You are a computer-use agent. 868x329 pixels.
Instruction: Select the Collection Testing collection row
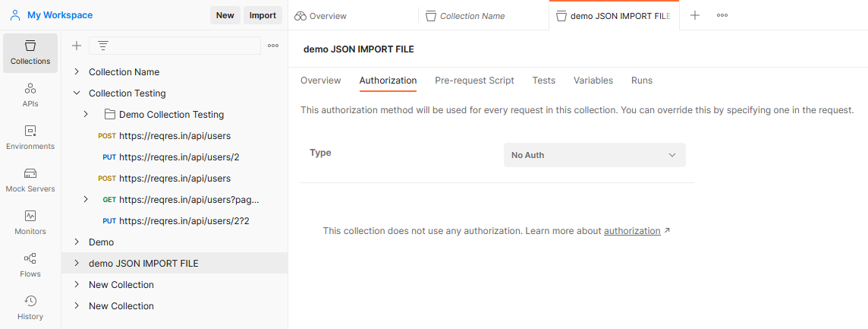click(x=175, y=93)
